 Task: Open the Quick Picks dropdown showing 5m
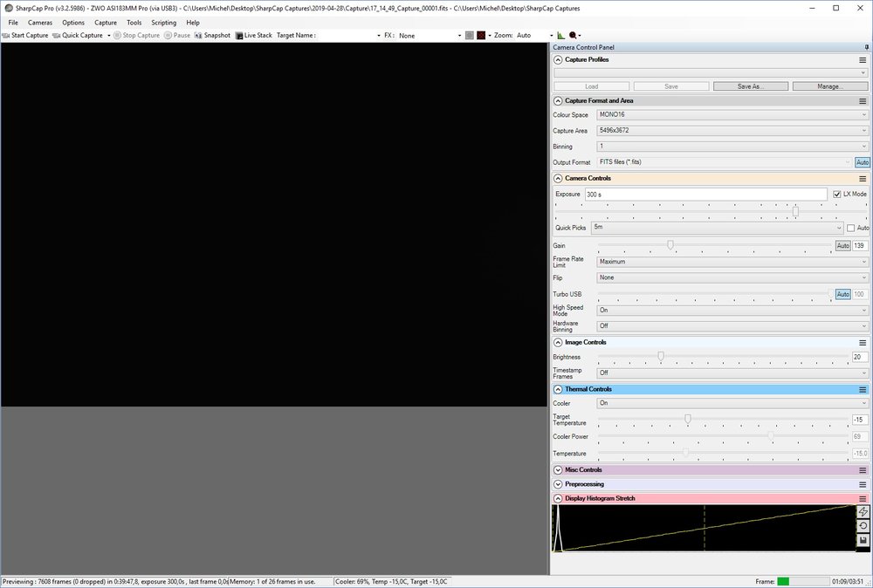(x=717, y=227)
